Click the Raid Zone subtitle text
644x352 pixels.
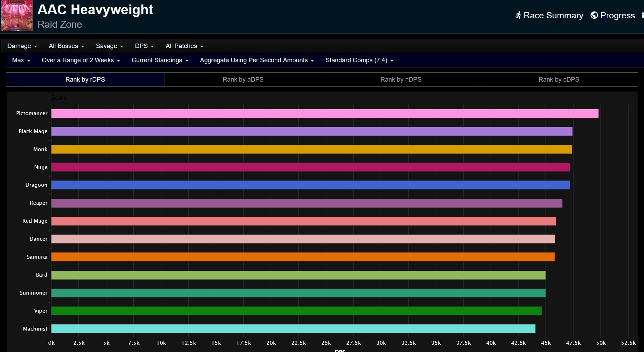(x=60, y=25)
